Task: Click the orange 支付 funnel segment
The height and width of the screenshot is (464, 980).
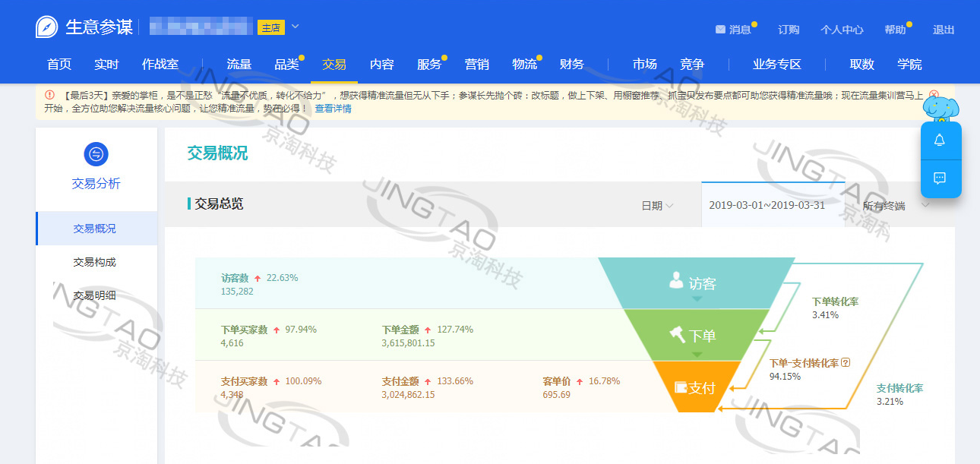Action: 695,387
